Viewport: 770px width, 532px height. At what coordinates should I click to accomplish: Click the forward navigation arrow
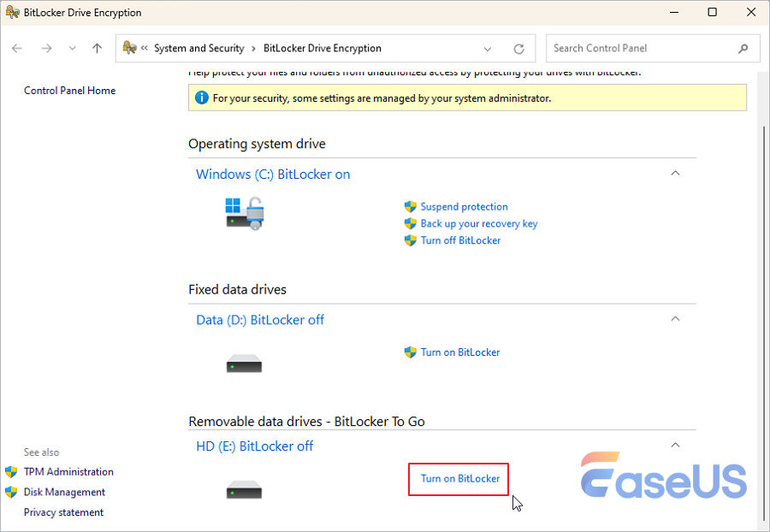45,49
